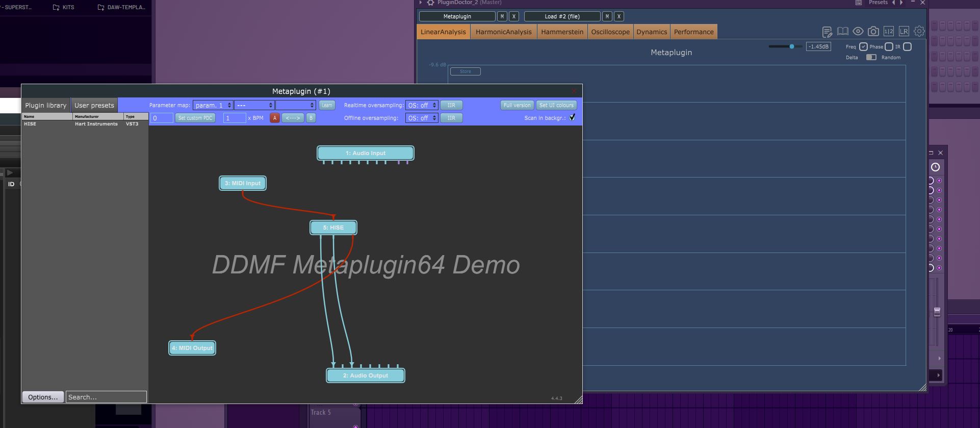Click the Full version button

click(517, 105)
